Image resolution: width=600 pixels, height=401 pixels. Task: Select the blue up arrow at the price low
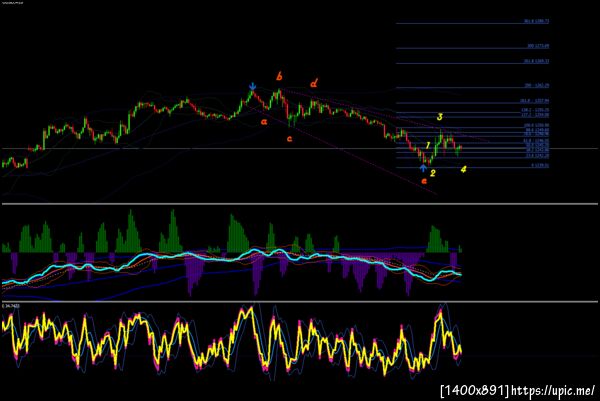[423, 168]
